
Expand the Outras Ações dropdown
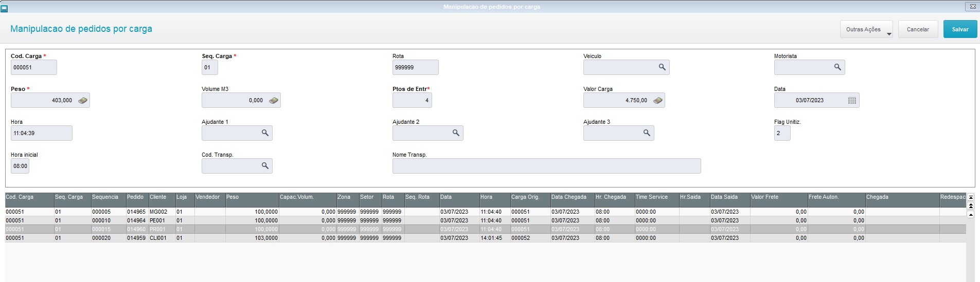[866, 29]
